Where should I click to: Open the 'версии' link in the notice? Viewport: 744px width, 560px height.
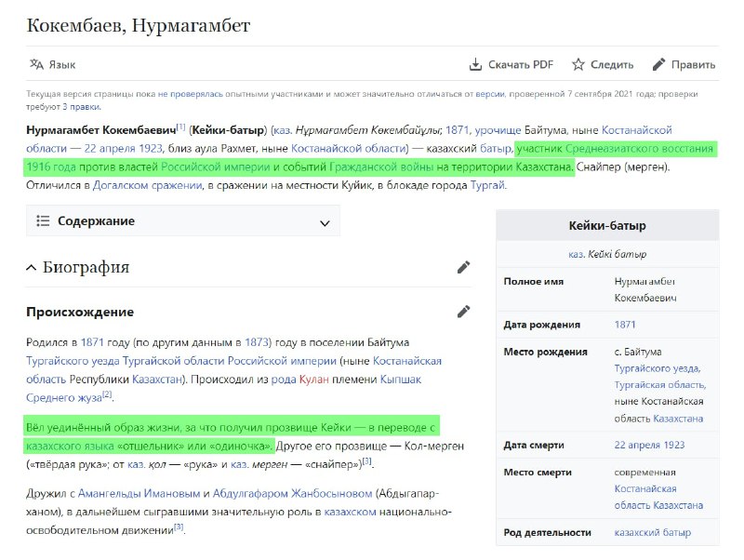click(x=490, y=94)
